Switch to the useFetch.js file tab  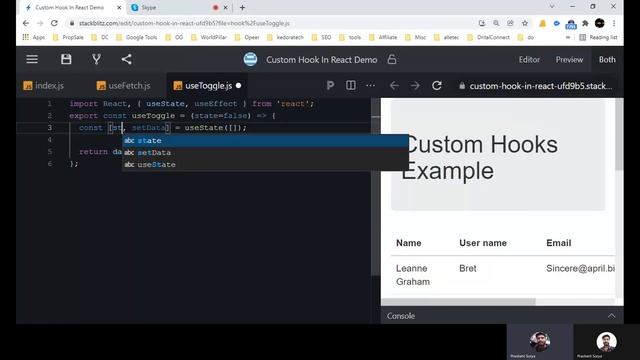(123, 86)
